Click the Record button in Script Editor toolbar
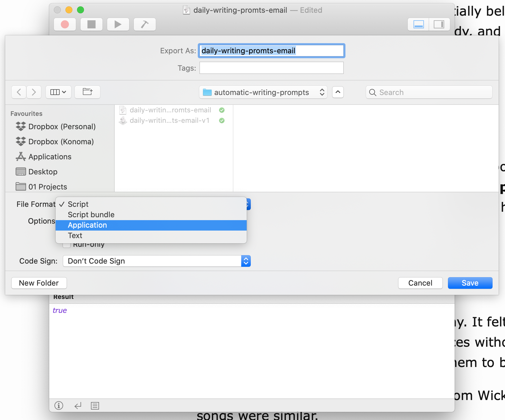This screenshot has height=420, width=505. (65, 24)
